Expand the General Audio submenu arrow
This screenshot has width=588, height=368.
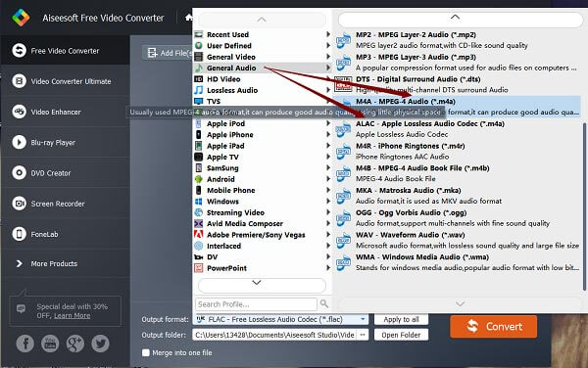pyautogui.click(x=328, y=68)
